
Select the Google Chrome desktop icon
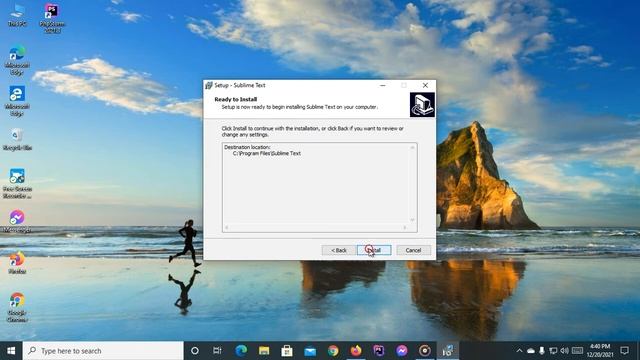click(x=17, y=307)
